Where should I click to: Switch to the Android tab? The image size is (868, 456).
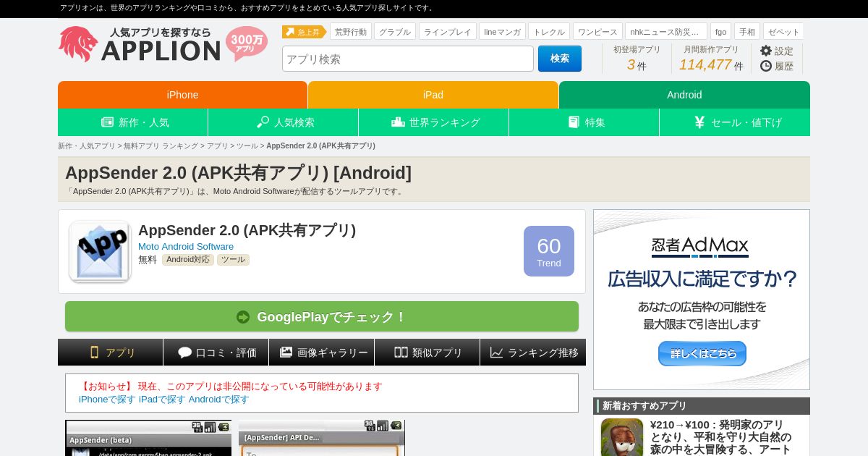684,95
